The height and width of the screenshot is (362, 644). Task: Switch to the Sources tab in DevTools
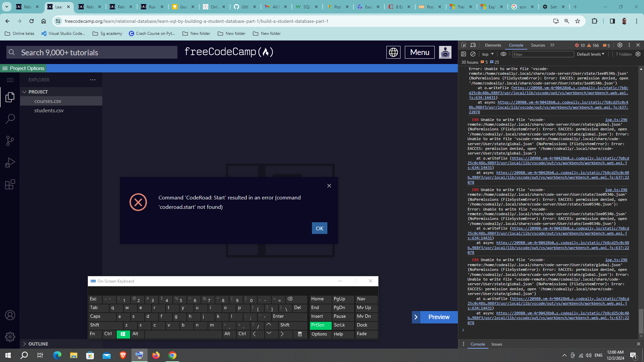pos(538,45)
